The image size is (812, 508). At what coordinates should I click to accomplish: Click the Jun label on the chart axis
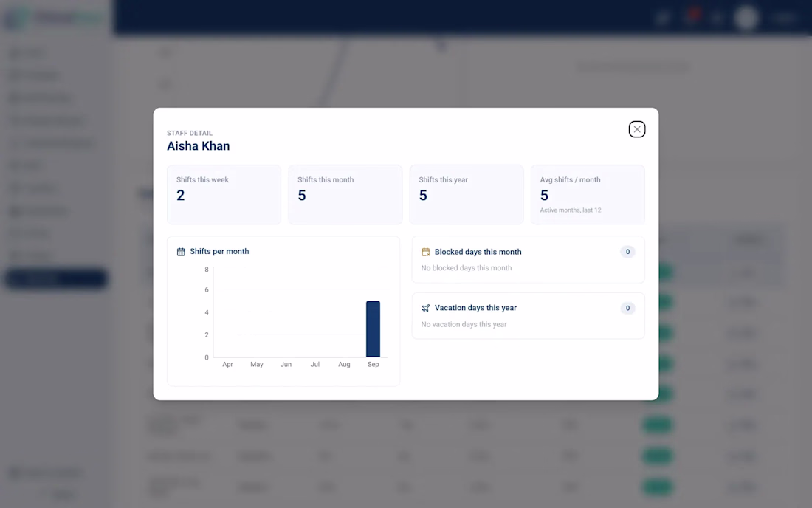[x=286, y=365]
